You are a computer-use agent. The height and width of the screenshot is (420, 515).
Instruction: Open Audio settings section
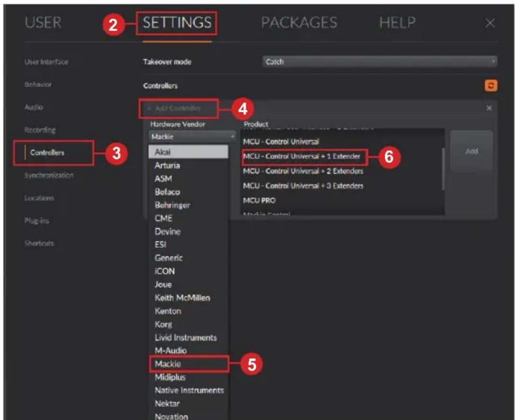(x=34, y=107)
